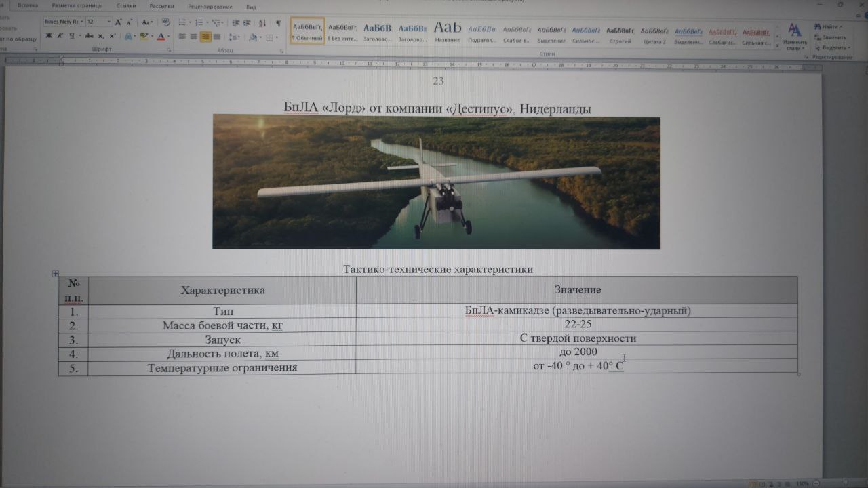Open the Вставка ribbon tab
The width and height of the screenshot is (868, 488).
[x=28, y=6]
